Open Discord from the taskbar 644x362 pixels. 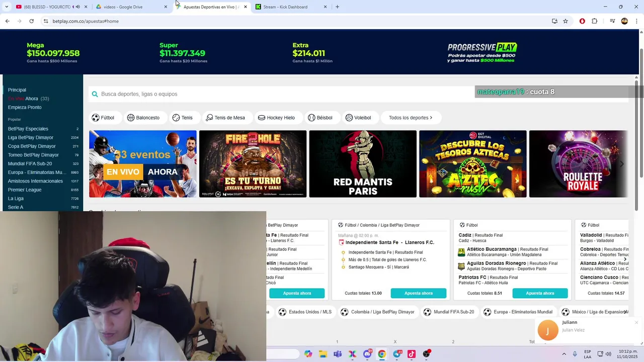pyautogui.click(x=367, y=354)
